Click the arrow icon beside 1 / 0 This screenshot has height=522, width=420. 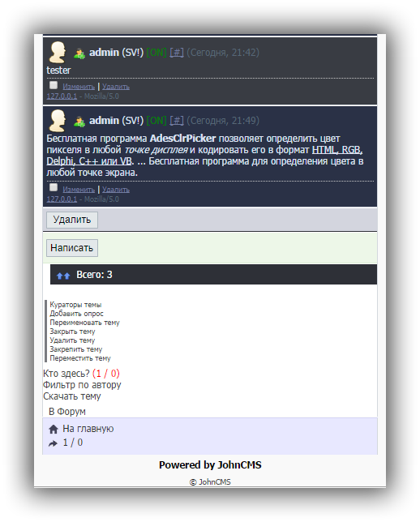pos(53,443)
